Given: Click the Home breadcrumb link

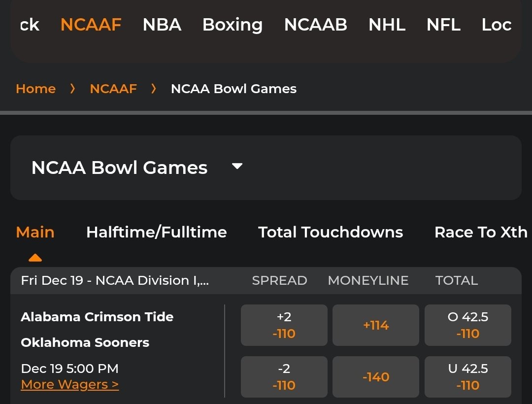Looking at the screenshot, I should pyautogui.click(x=35, y=89).
